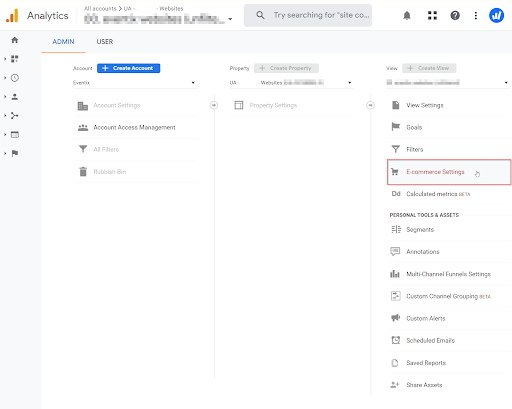Open the Google apps grid
512x409 pixels.
coord(432,15)
